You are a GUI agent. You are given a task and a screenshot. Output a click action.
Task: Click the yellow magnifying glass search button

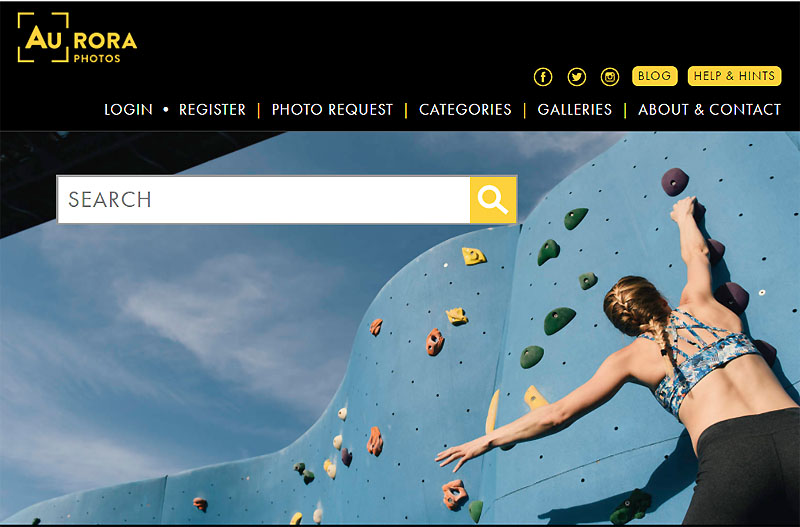point(493,199)
